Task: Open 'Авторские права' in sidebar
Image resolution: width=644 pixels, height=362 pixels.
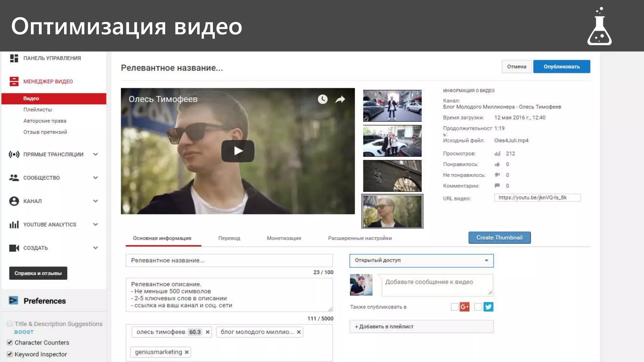Action: (x=45, y=121)
